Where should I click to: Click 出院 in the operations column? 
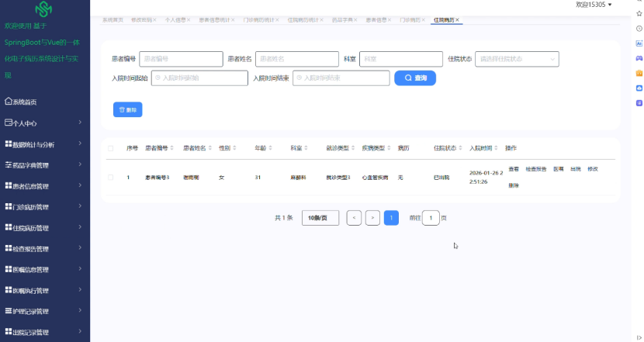coord(576,169)
